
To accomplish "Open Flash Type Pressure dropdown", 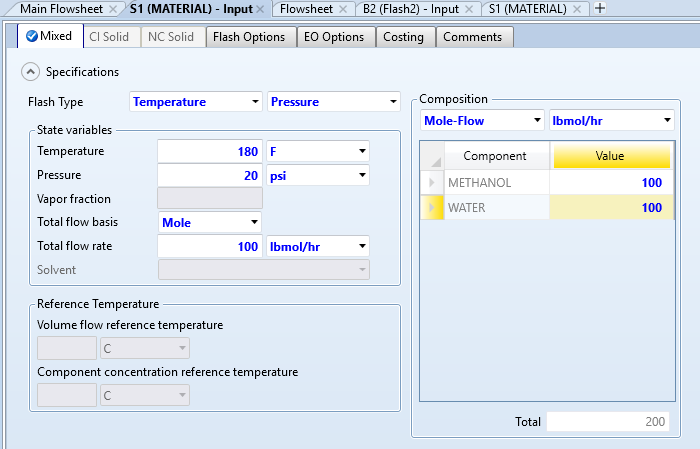I will 393,102.
